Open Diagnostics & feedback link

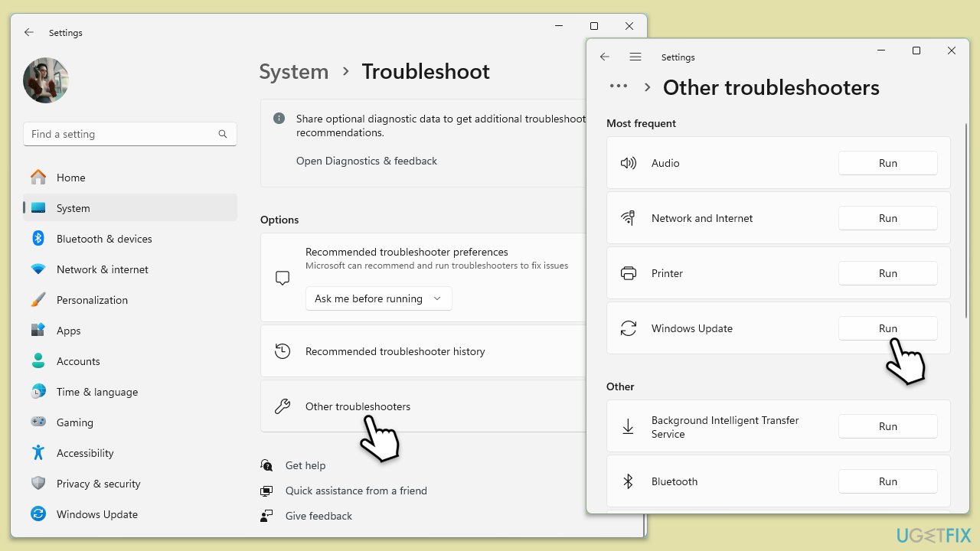click(x=367, y=161)
